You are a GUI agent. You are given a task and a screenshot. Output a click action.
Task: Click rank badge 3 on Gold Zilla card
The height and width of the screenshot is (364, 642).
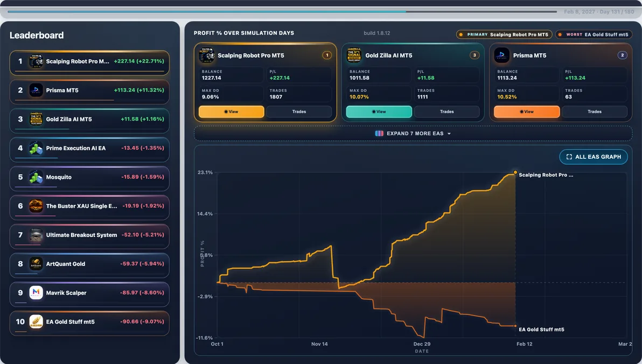tap(474, 55)
